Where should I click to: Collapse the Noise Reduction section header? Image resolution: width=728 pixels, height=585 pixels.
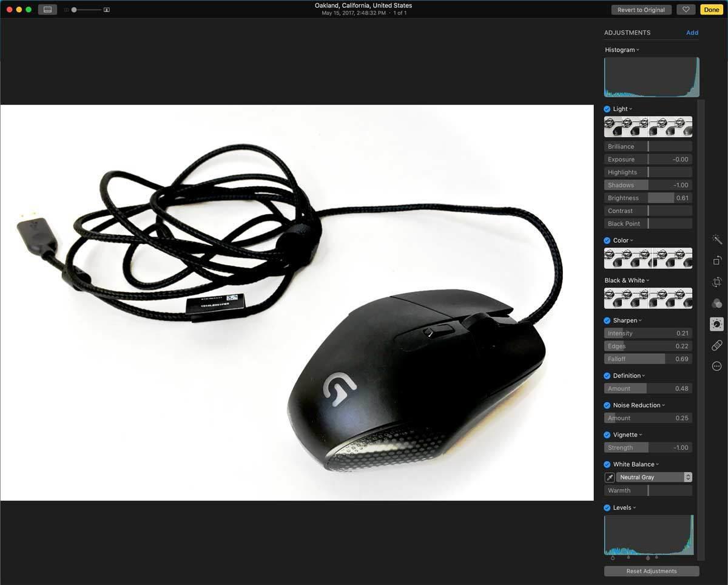point(639,405)
